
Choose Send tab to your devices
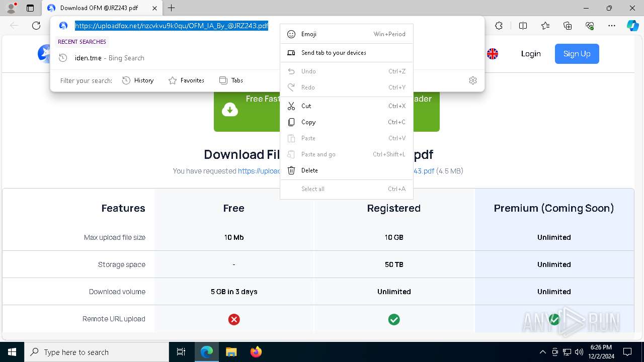(x=346, y=53)
